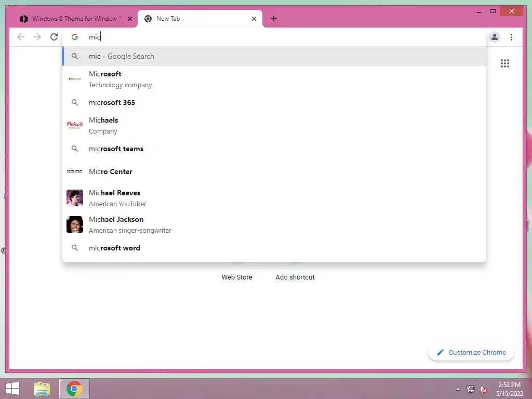This screenshot has width=532, height=399.
Task: Close the Windows 8 Theme tab
Action: tap(129, 19)
